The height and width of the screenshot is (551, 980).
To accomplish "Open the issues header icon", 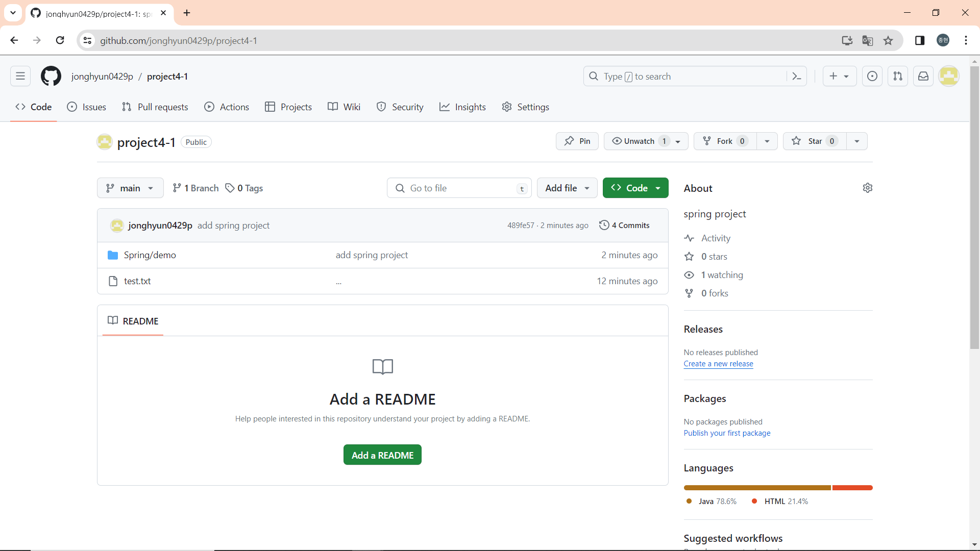I will 872,77.
